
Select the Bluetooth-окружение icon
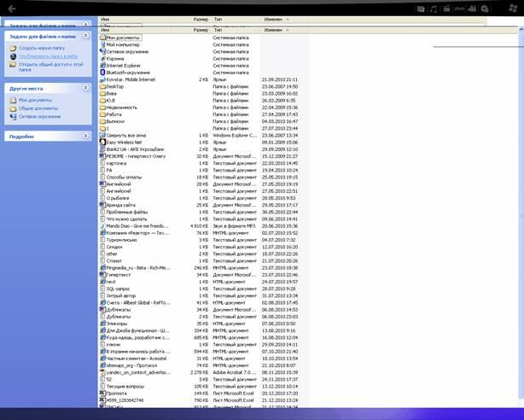(102, 73)
